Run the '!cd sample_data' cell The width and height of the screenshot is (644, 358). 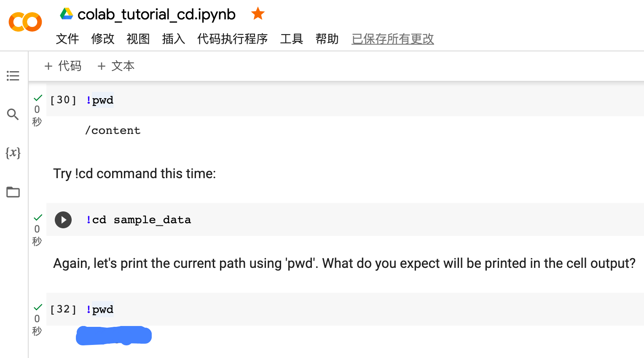click(63, 220)
